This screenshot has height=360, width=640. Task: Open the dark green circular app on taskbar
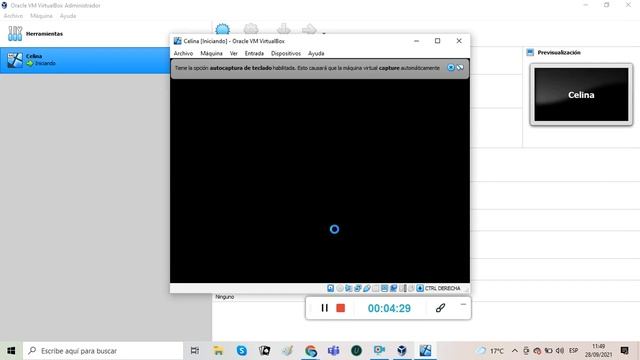(356, 351)
